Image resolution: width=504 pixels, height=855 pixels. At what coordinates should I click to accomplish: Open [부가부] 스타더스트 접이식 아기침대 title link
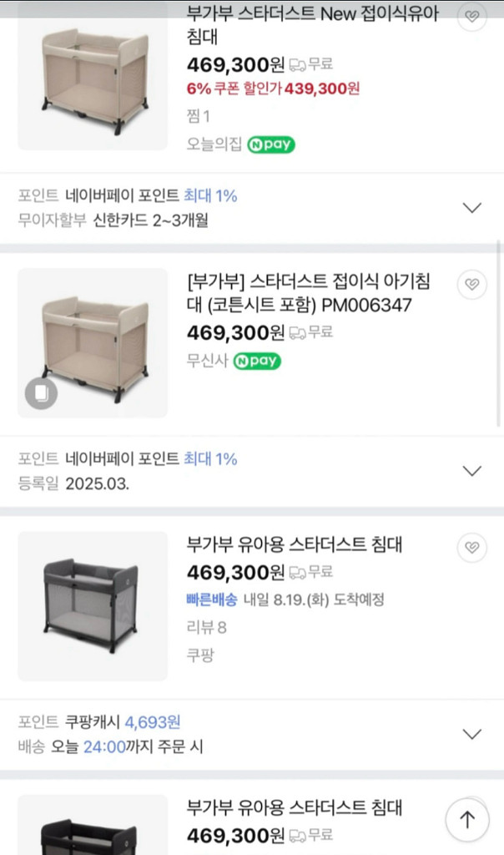(x=300, y=293)
